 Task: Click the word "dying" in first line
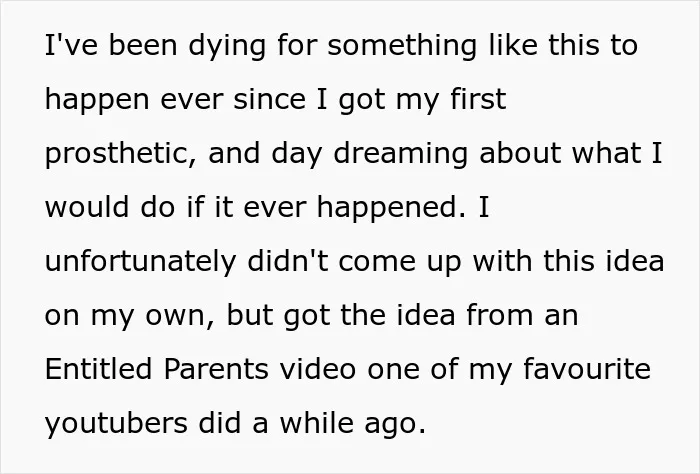227,46
